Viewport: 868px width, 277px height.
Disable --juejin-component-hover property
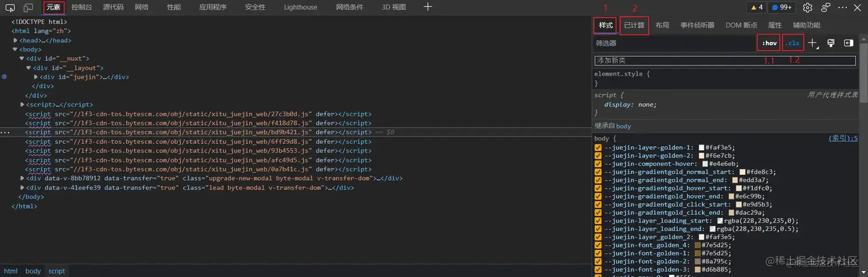coord(598,163)
